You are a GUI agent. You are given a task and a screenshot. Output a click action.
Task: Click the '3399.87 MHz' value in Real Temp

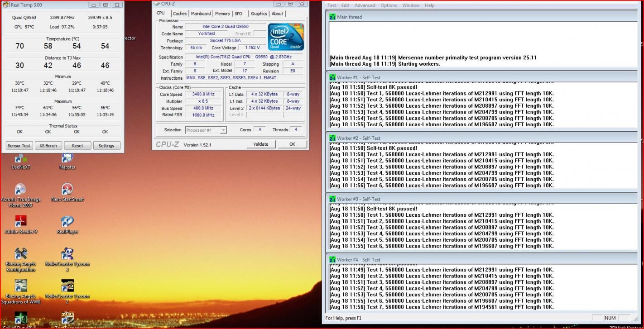(x=62, y=18)
